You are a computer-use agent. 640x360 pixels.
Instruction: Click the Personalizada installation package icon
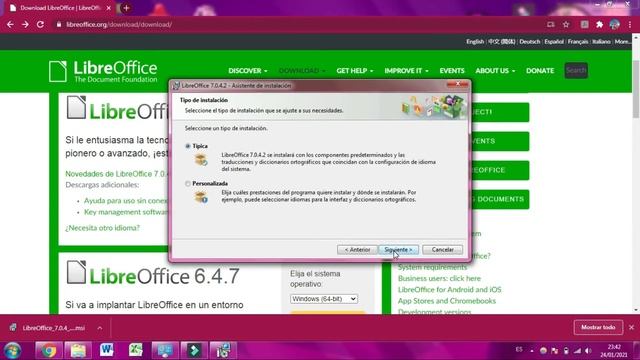[x=201, y=197]
